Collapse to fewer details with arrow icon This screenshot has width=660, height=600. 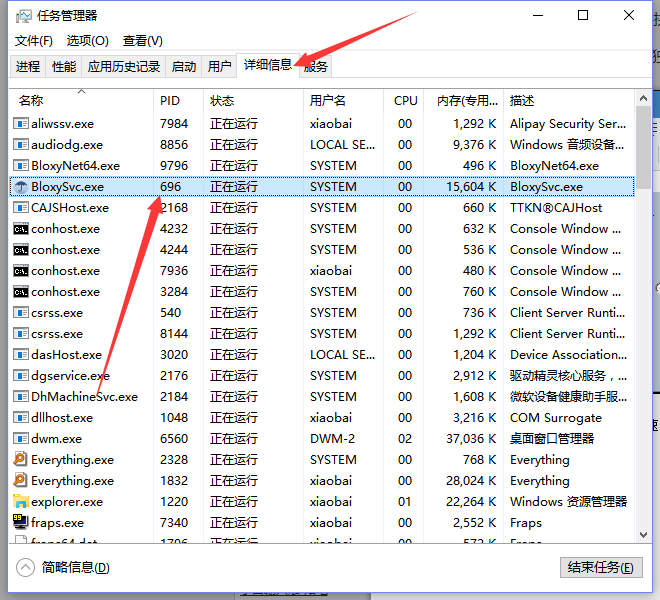[x=26, y=568]
